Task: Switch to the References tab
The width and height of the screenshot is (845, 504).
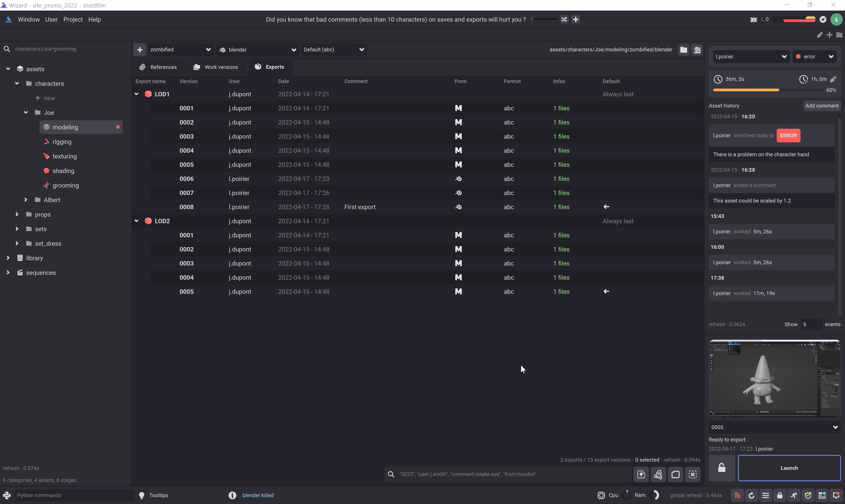Action: point(159,67)
